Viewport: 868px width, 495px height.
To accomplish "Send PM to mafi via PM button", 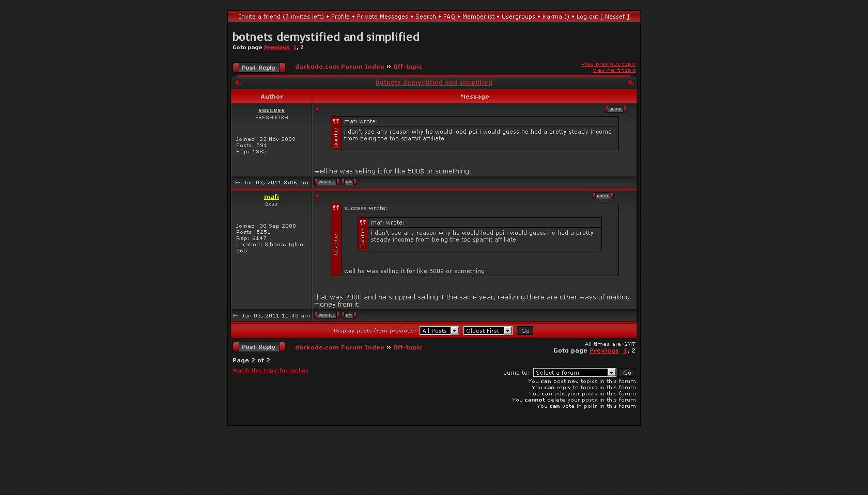I will 349,315.
